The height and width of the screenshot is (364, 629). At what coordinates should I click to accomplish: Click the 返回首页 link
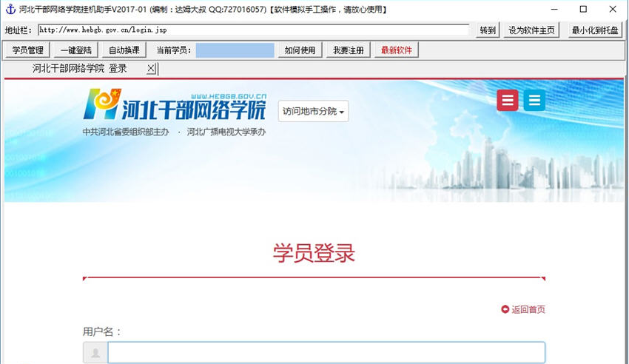click(x=523, y=309)
